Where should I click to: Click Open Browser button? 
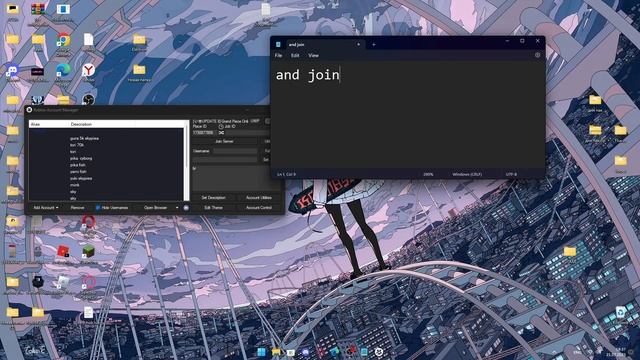155,208
